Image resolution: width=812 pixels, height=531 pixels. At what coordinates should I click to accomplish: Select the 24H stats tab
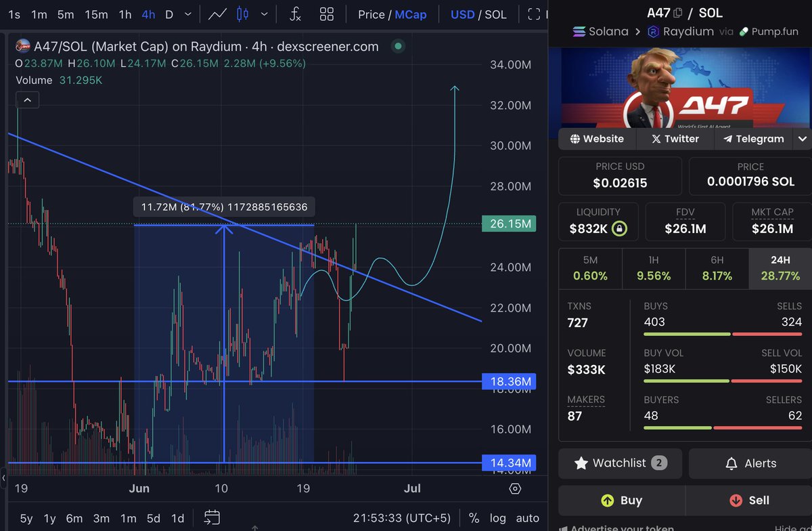[780, 268]
